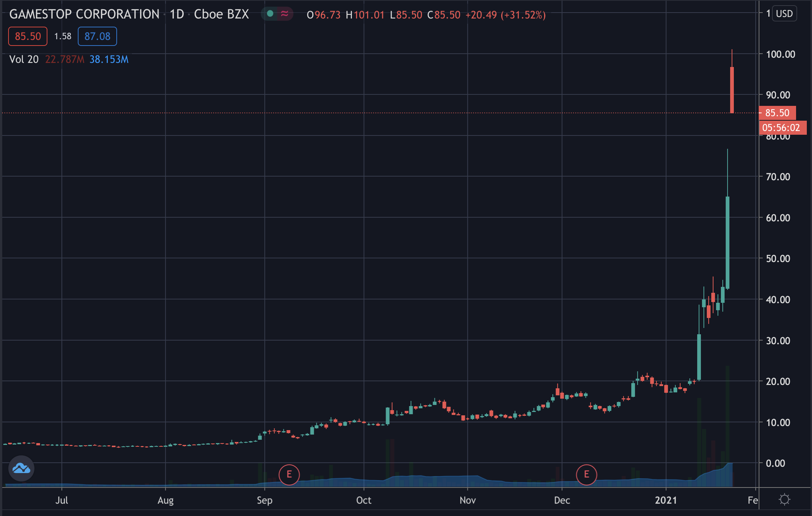Click the 20.00 price axis label
This screenshot has height=516, width=812.
point(778,382)
